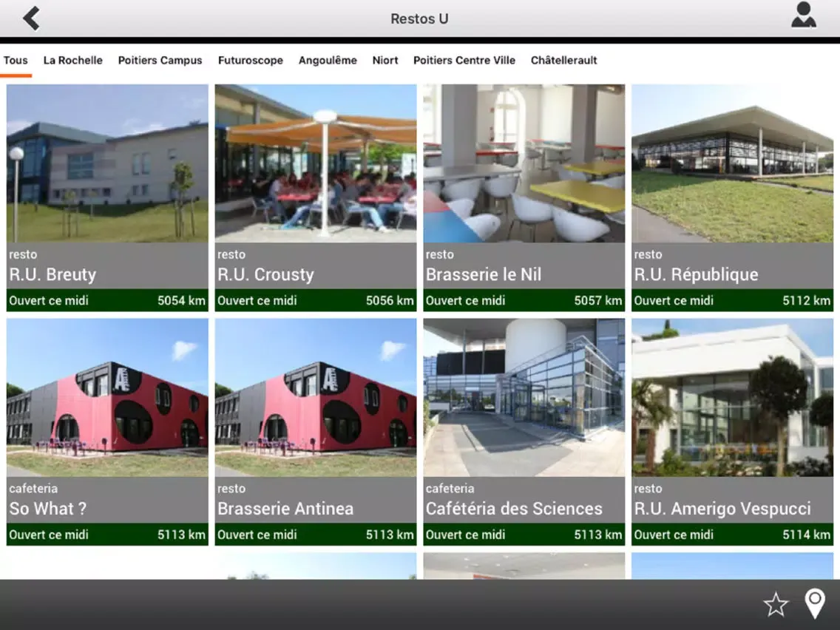Open the R.U. Amerigo Vespucci photo

pos(732,398)
